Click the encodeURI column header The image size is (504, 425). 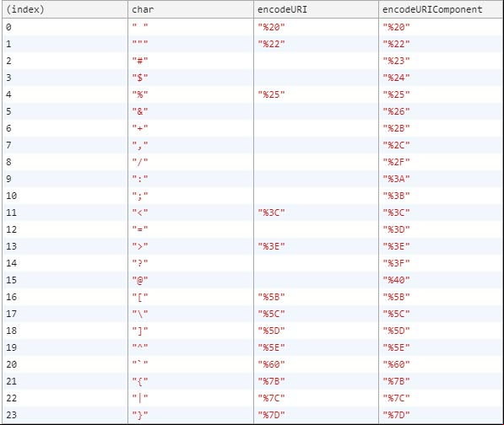click(316, 9)
